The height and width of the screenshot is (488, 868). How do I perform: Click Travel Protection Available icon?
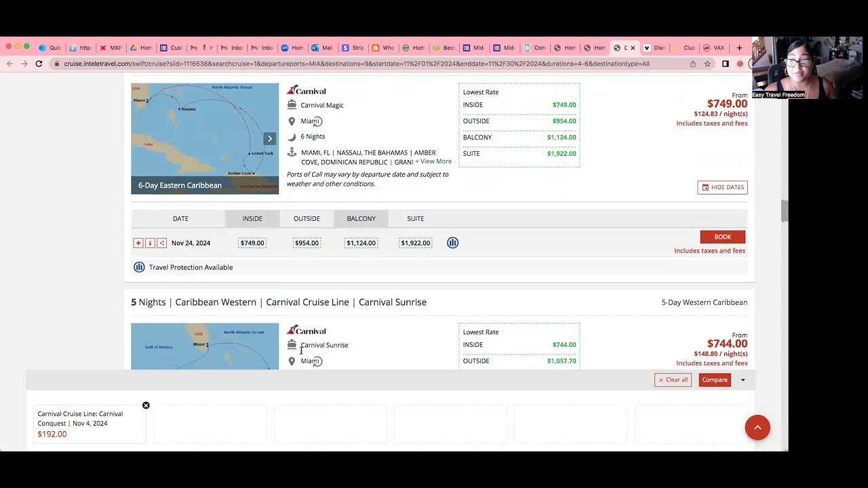[x=139, y=267]
